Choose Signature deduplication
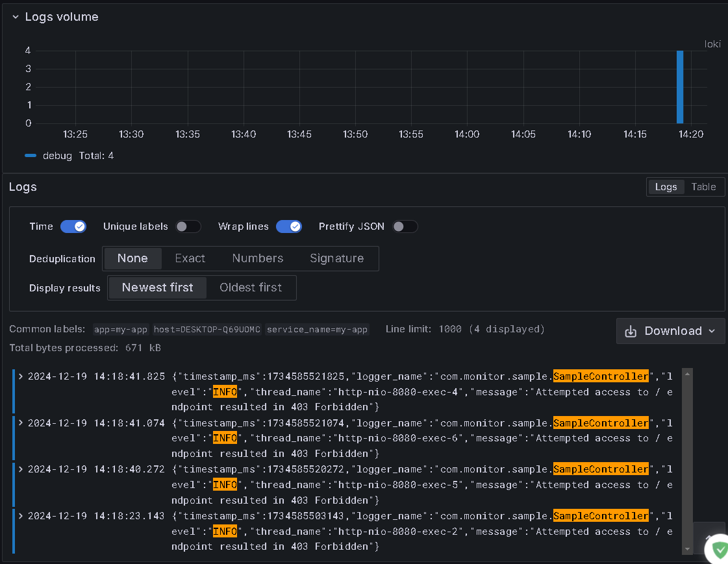 pyautogui.click(x=336, y=258)
